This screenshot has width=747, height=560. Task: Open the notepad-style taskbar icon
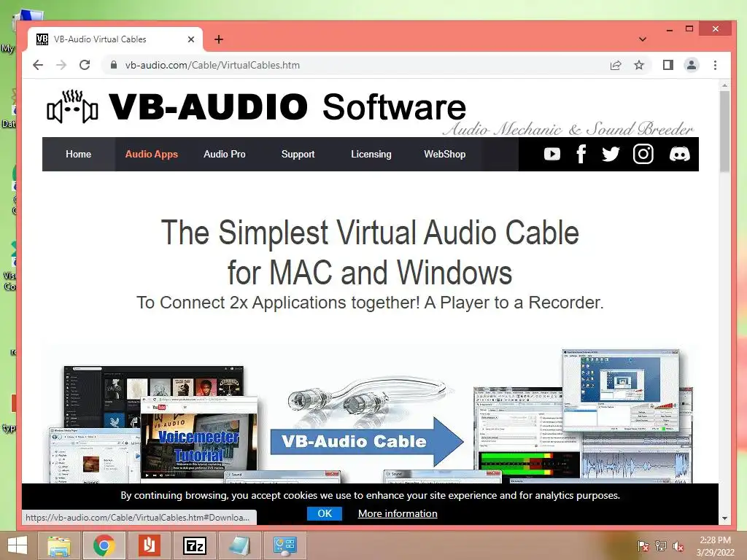click(239, 545)
